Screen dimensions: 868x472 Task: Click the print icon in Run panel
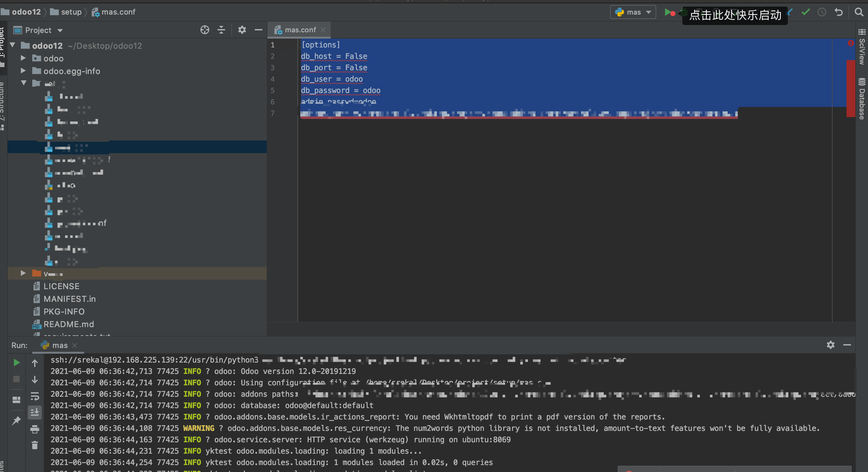click(35, 429)
